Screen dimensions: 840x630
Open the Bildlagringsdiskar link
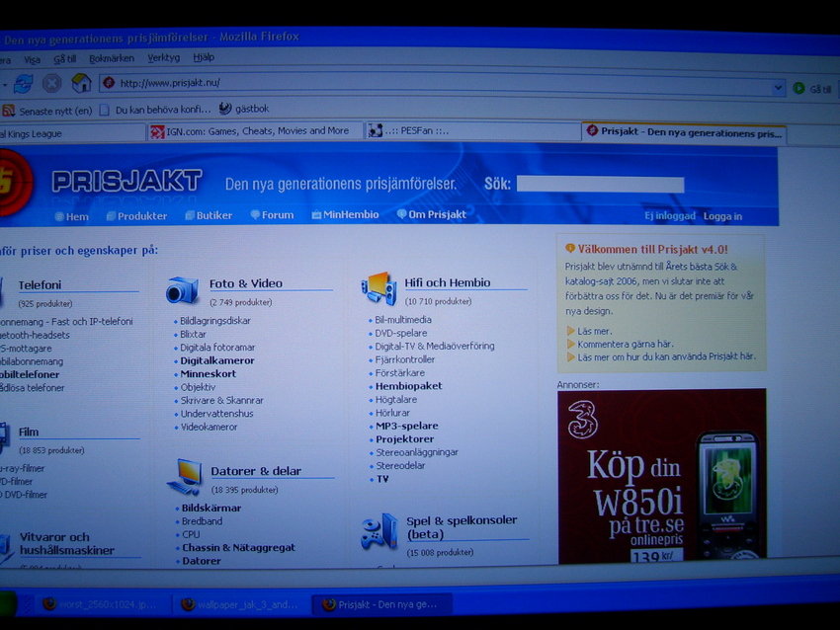pos(214,321)
